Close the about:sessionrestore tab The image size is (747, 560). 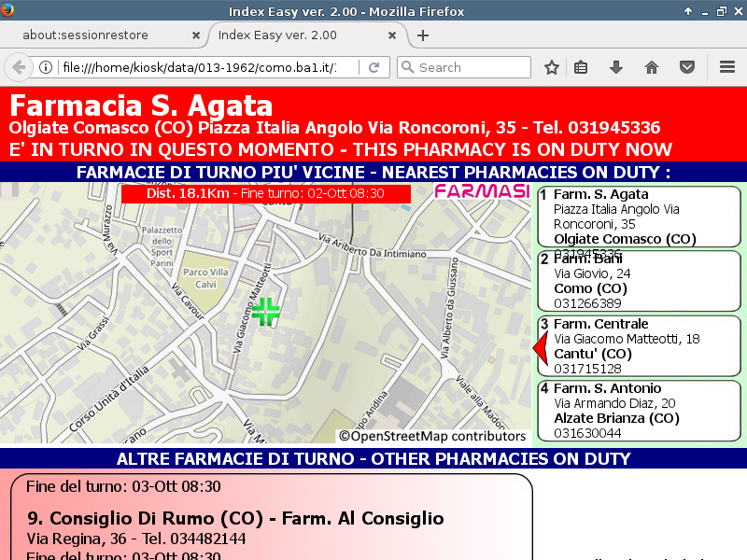(x=196, y=35)
